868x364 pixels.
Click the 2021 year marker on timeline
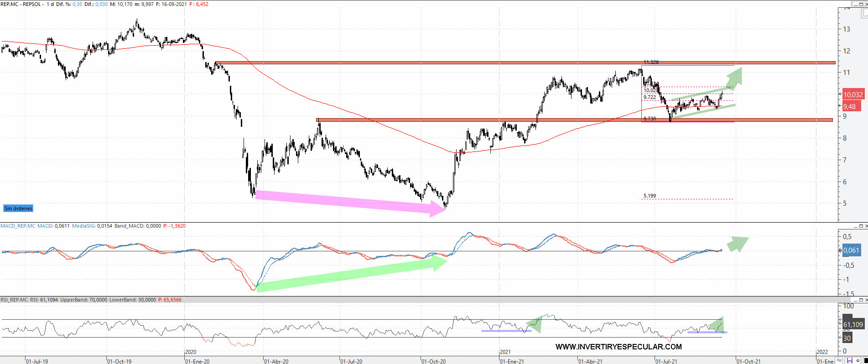(x=505, y=352)
